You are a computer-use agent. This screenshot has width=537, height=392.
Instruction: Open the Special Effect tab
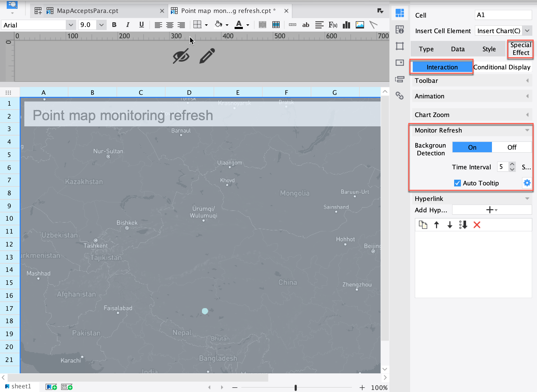click(x=520, y=49)
